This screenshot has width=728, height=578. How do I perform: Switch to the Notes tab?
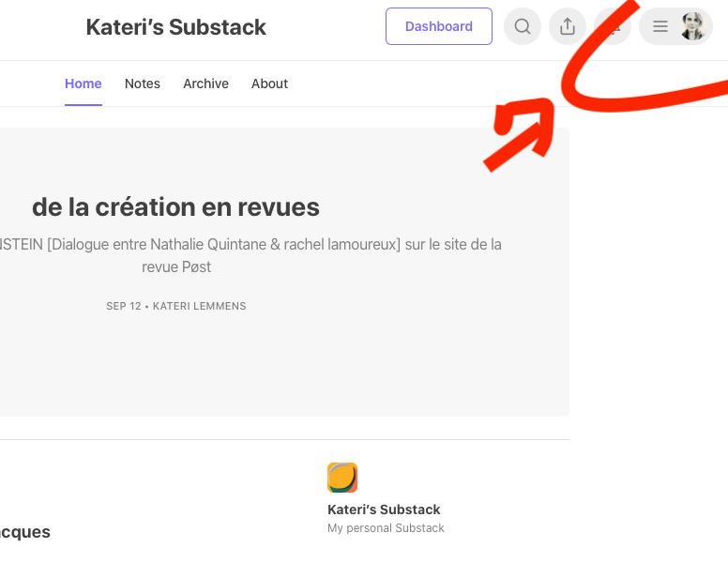click(143, 84)
